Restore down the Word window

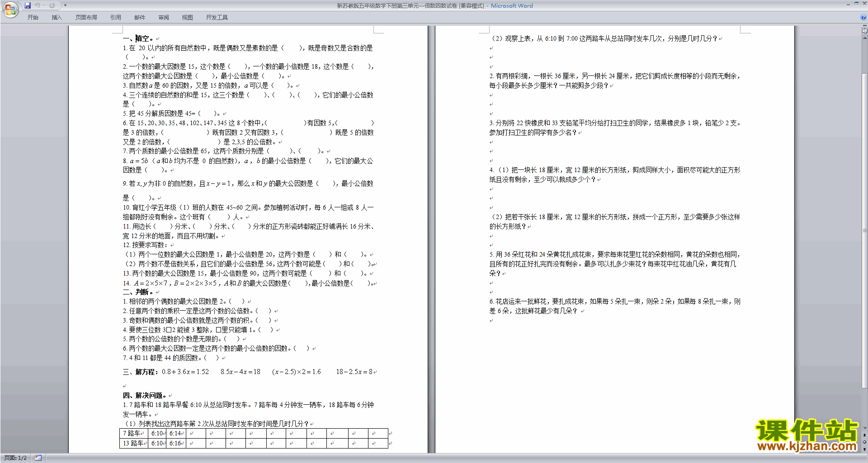[x=856, y=4]
